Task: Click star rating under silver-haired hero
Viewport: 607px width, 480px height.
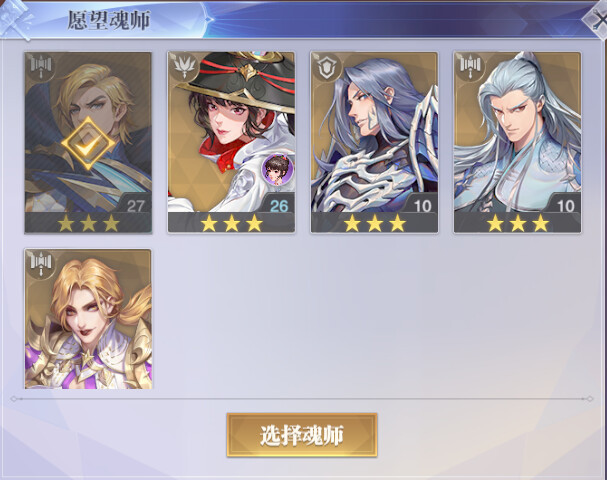Action: pyautogui.click(x=518, y=223)
